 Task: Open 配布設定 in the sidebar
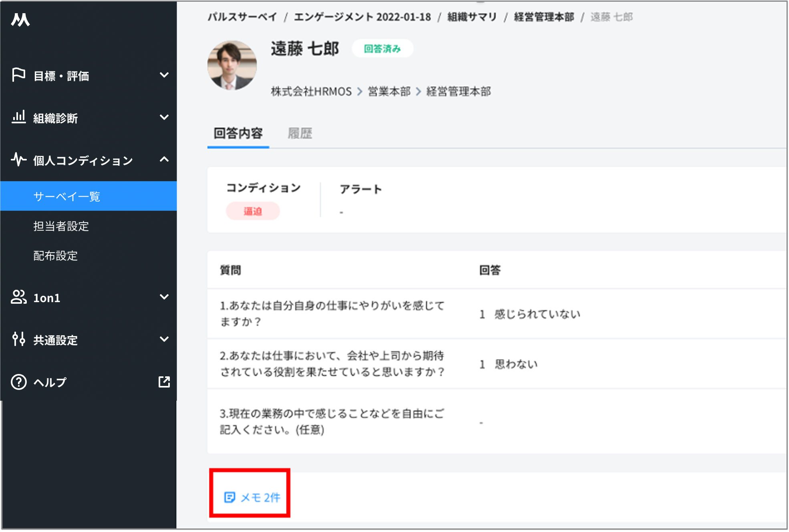click(x=56, y=256)
